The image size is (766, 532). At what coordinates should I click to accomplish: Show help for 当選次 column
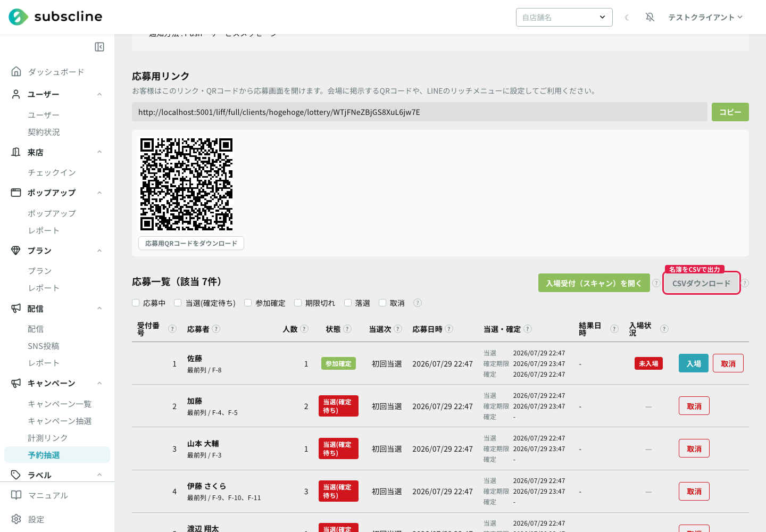(x=398, y=329)
